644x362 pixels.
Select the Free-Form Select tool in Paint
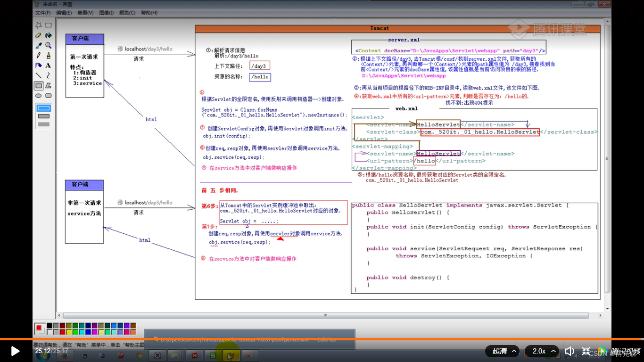click(39, 25)
